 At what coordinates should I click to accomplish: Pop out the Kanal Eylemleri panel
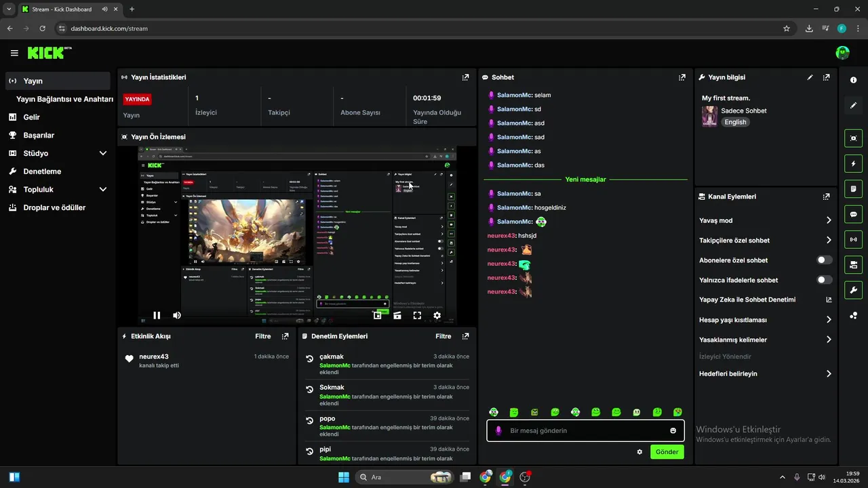point(826,197)
